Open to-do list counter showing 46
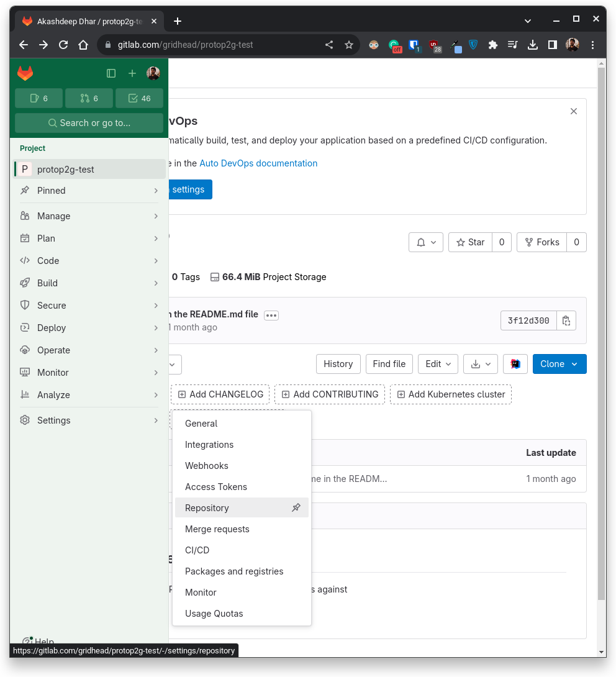 pyautogui.click(x=140, y=98)
